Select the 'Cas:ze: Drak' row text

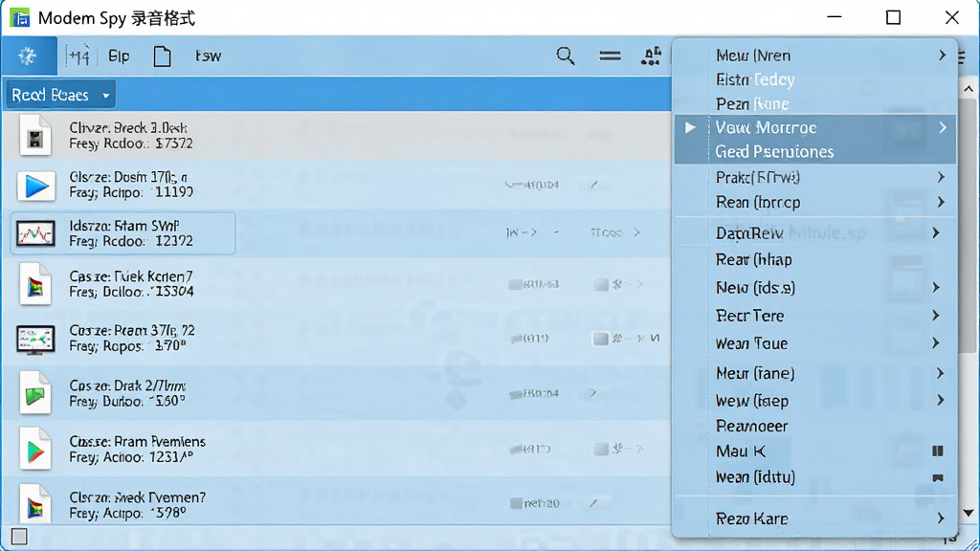[127, 386]
